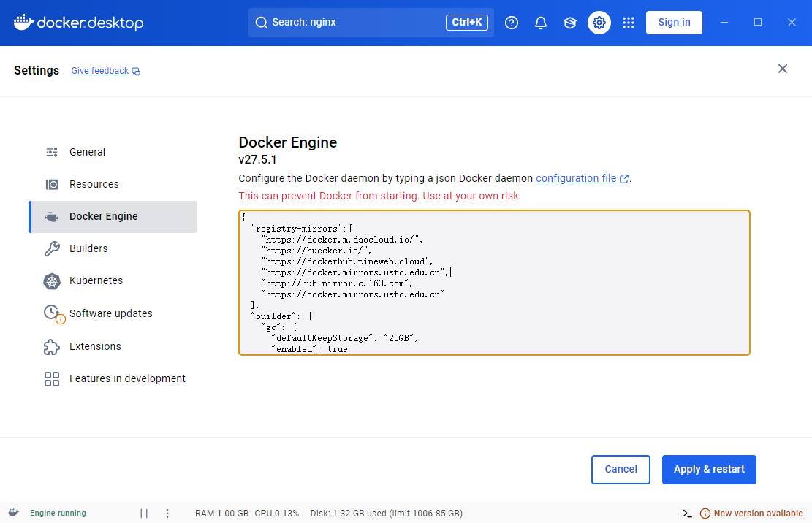
Task: Switch to Extensions settings
Action: pos(113,347)
